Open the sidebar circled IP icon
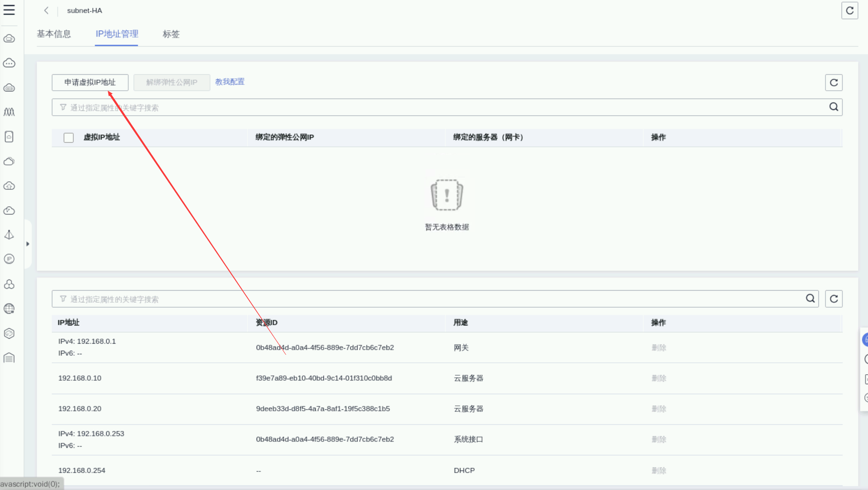 [x=9, y=259]
